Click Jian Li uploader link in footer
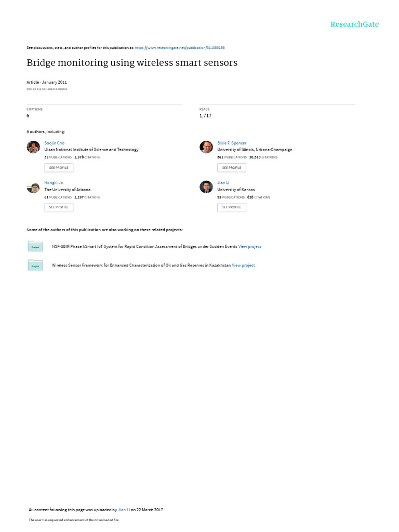The height and width of the screenshot is (532, 399). tap(124, 510)
